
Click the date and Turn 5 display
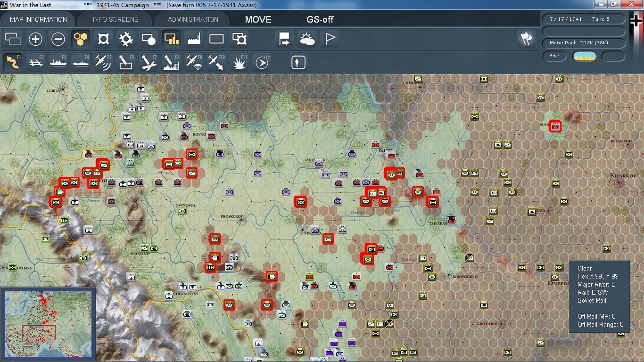pyautogui.click(x=584, y=19)
